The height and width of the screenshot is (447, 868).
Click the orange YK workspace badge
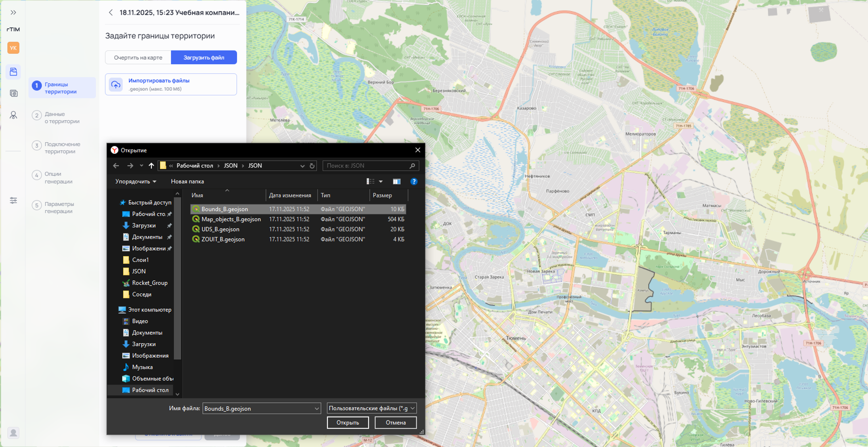13,48
